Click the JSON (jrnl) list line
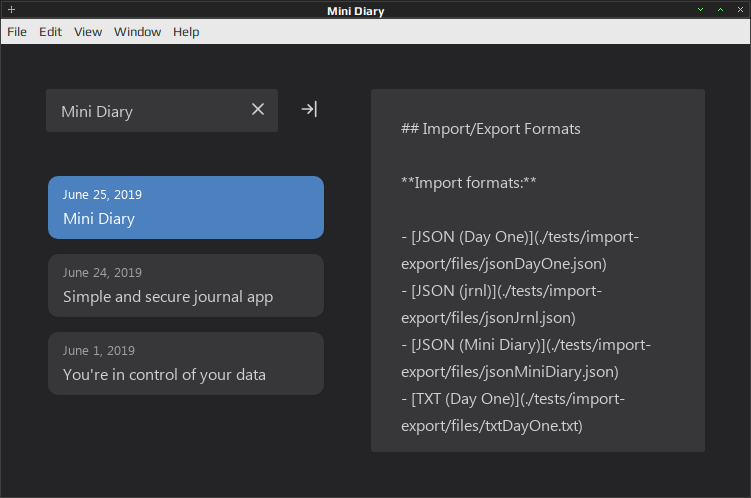Image resolution: width=751 pixels, height=498 pixels. (x=501, y=291)
